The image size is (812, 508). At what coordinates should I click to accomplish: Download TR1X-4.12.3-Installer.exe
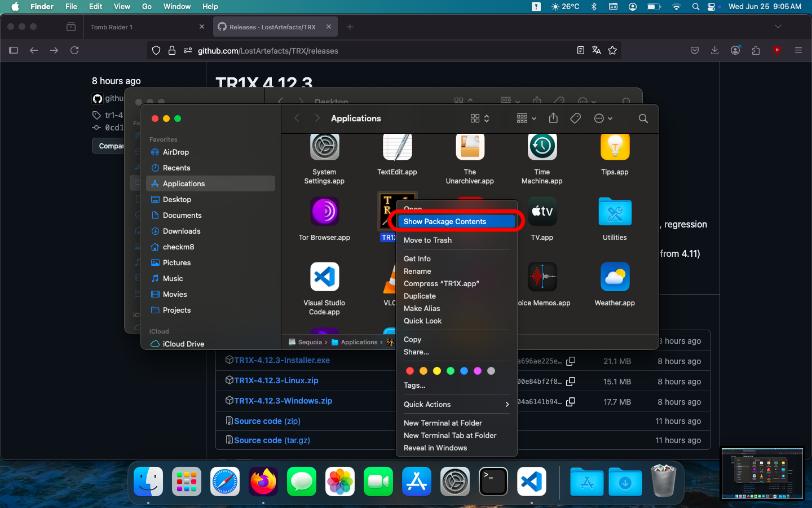(282, 360)
